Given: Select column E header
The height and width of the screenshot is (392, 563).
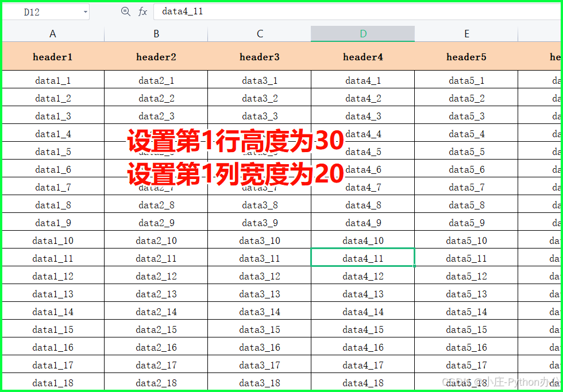Looking at the screenshot, I should point(466,34).
